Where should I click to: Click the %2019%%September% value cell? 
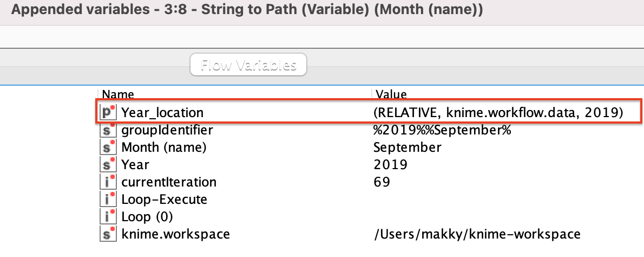coord(443,130)
